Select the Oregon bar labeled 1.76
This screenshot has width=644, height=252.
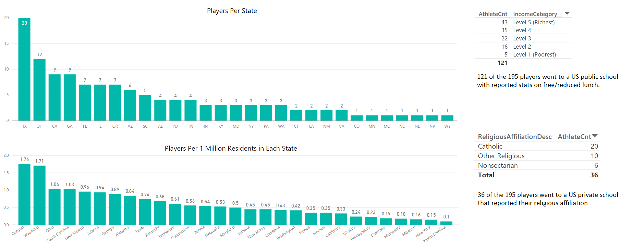point(24,194)
